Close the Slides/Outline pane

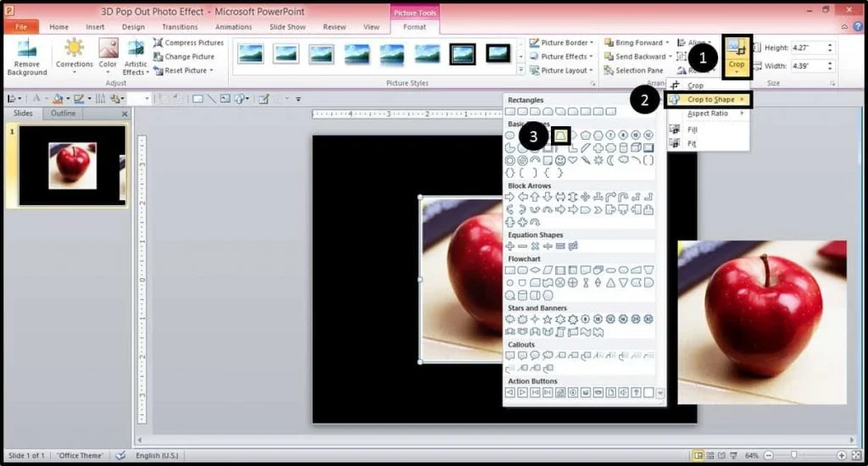point(125,114)
